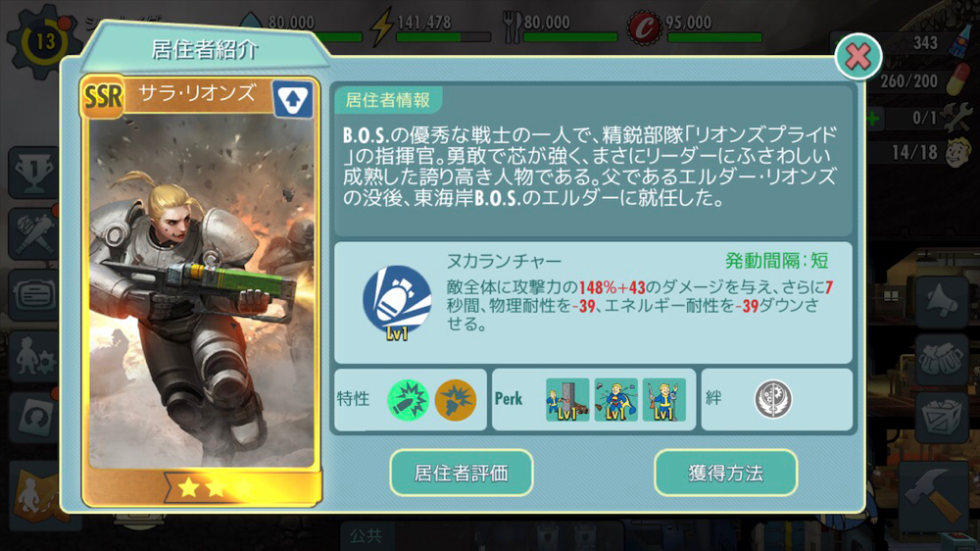Screen dimensions: 980x551
Task: Click the Brotherhood of Steel bond emblem
Action: pyautogui.click(x=773, y=399)
